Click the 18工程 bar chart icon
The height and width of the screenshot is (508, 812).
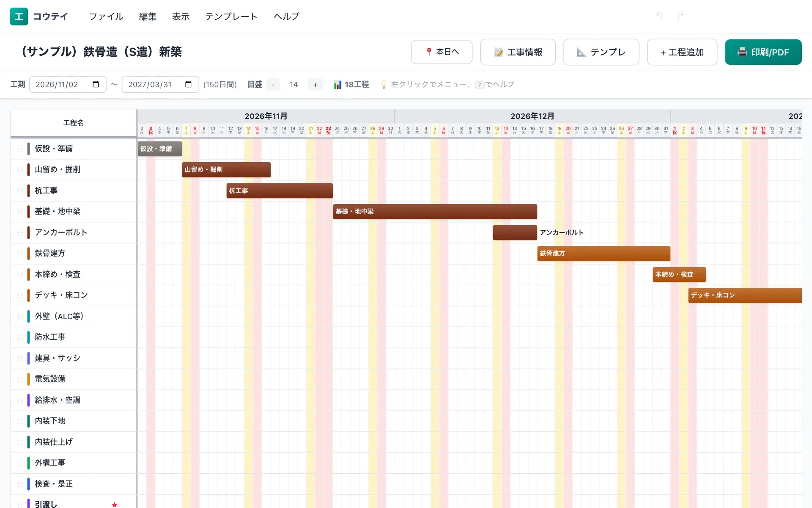point(337,85)
